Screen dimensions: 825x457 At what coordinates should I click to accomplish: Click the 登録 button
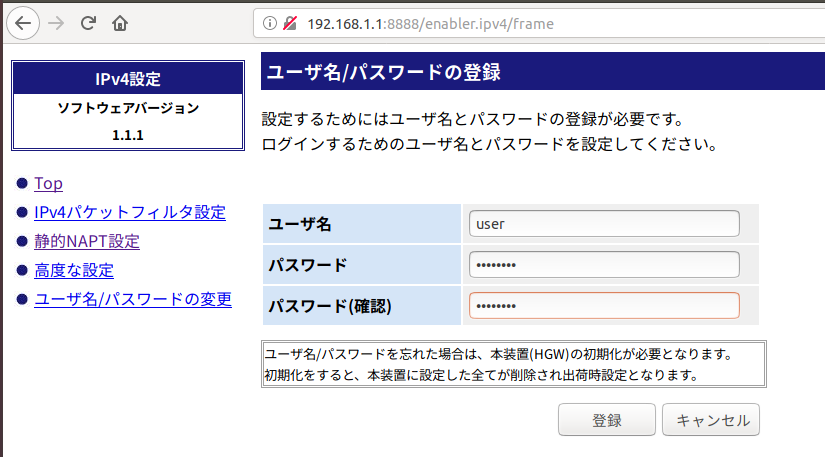607,420
